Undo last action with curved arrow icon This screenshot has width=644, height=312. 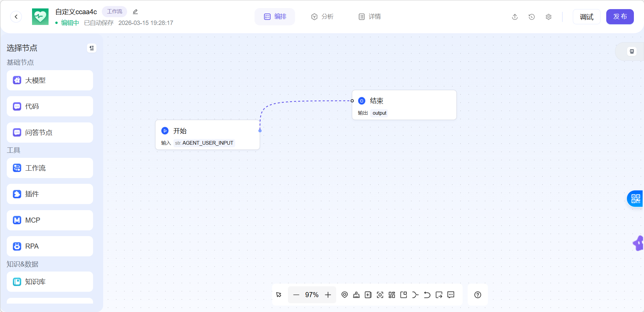click(427, 295)
